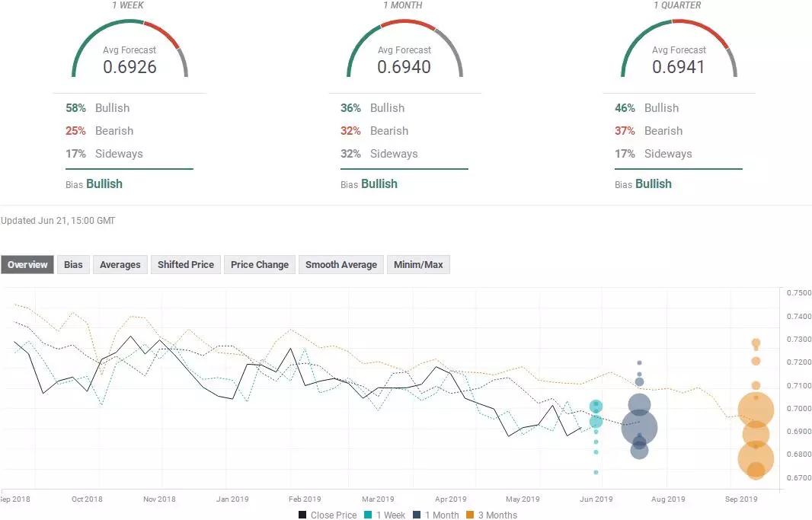Image resolution: width=812 pixels, height=520 pixels.
Task: Click the 1 Week gauge showing 0.6926
Action: [129, 53]
